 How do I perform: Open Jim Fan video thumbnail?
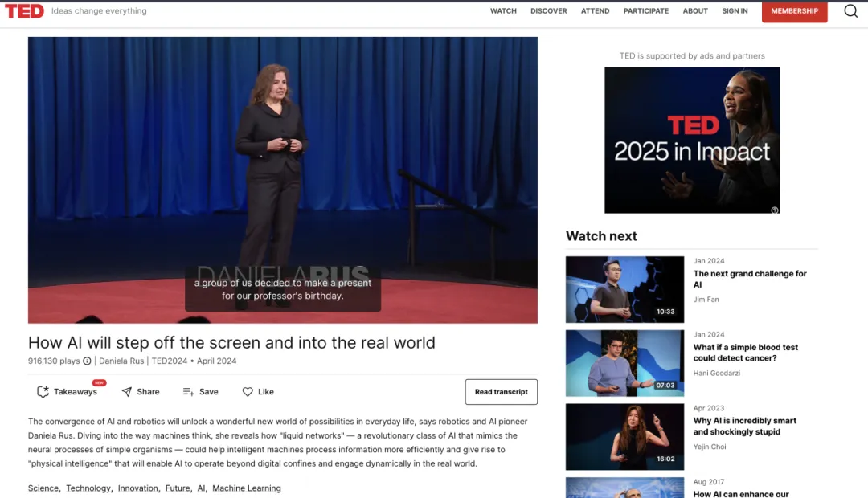(624, 289)
